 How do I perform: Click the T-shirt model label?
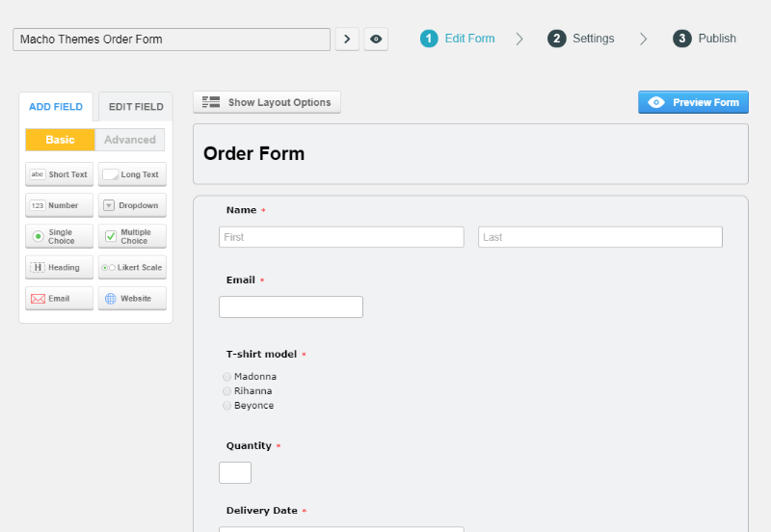coord(261,354)
